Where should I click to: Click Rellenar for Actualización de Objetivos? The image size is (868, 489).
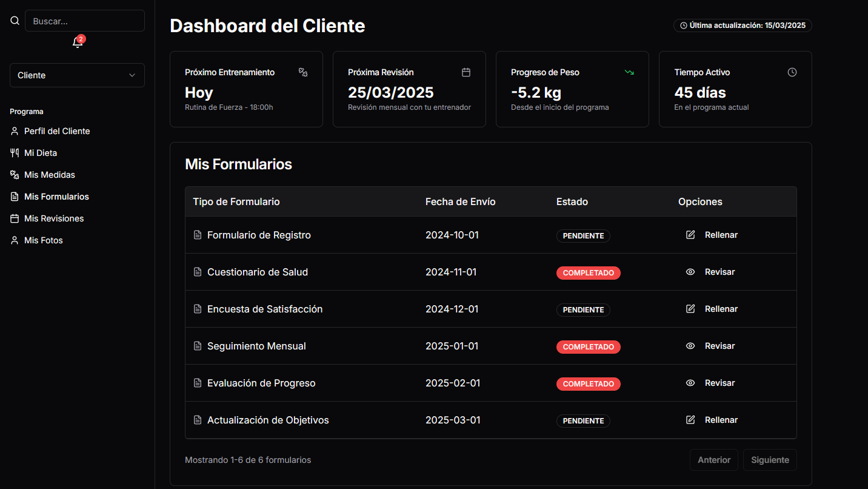721,420
